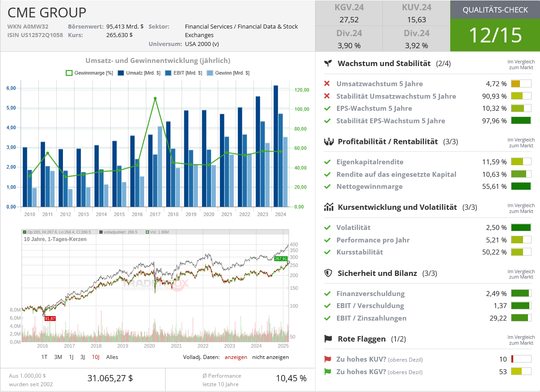
Task: Click the KUV.24 tile showing 15,63
Action: (416, 13)
